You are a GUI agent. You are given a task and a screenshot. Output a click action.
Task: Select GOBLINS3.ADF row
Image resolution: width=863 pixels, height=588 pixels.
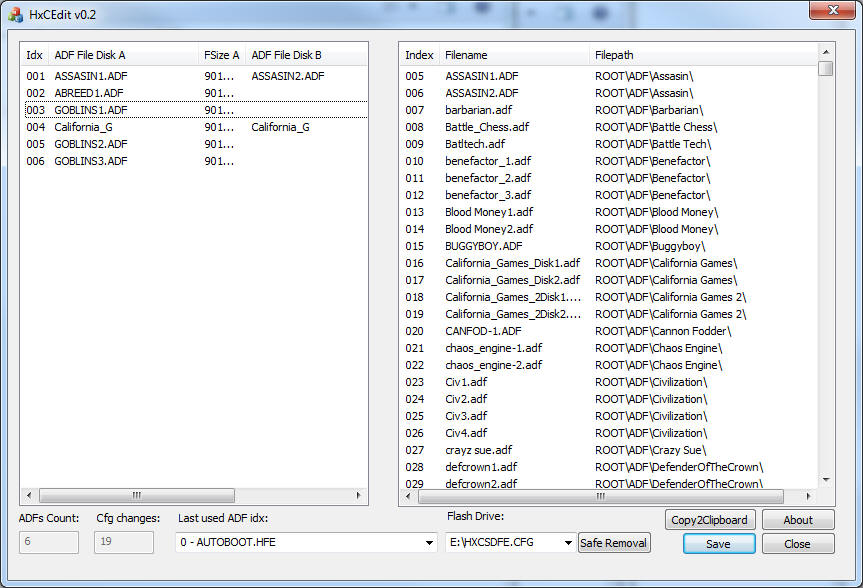point(196,161)
